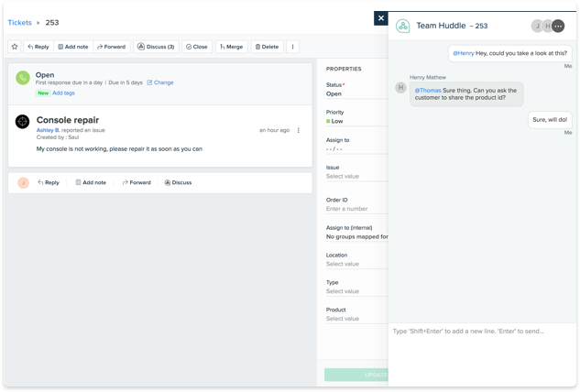
Task: Open the Product Select value dropdown
Action: tap(356, 319)
